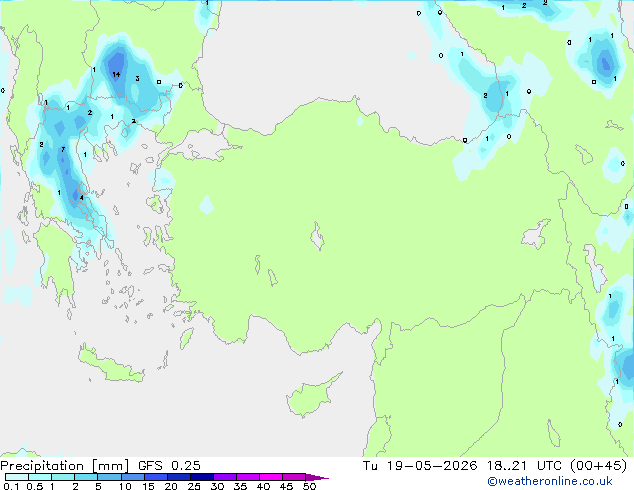Click the legend scale label '45'
This screenshot has width=634, height=490.
pyautogui.click(x=286, y=486)
